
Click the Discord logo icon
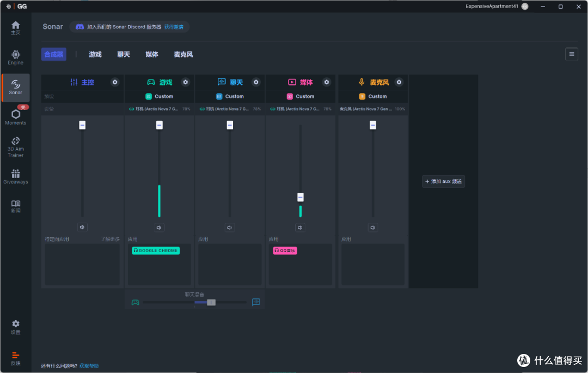click(x=79, y=27)
